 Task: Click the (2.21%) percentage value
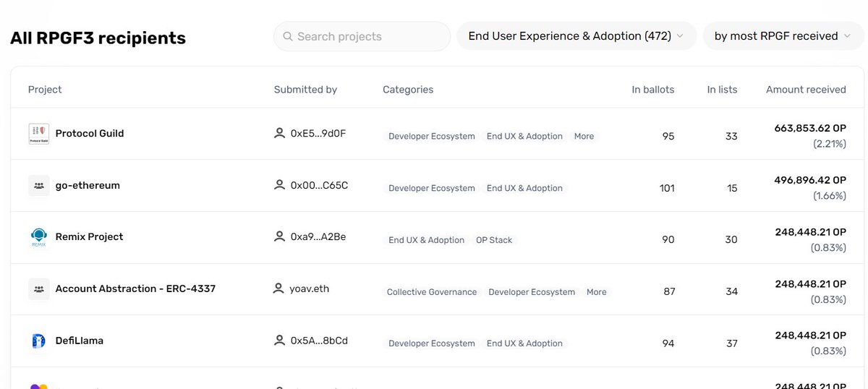click(829, 144)
